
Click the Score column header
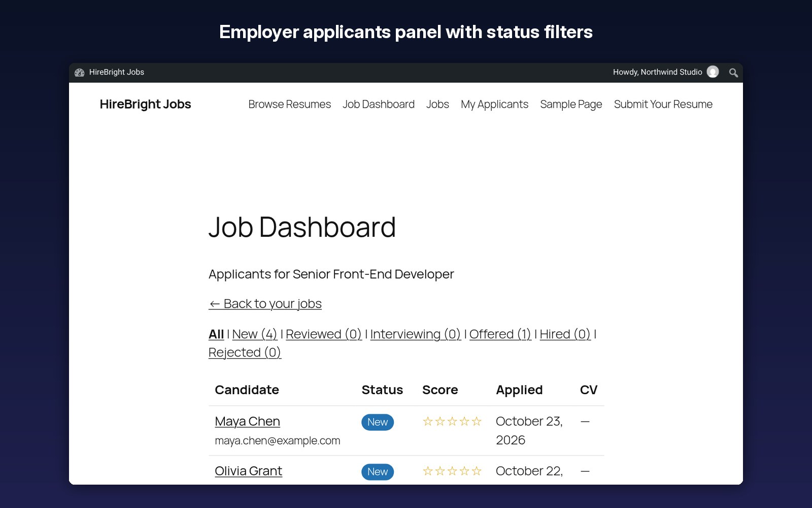click(440, 390)
